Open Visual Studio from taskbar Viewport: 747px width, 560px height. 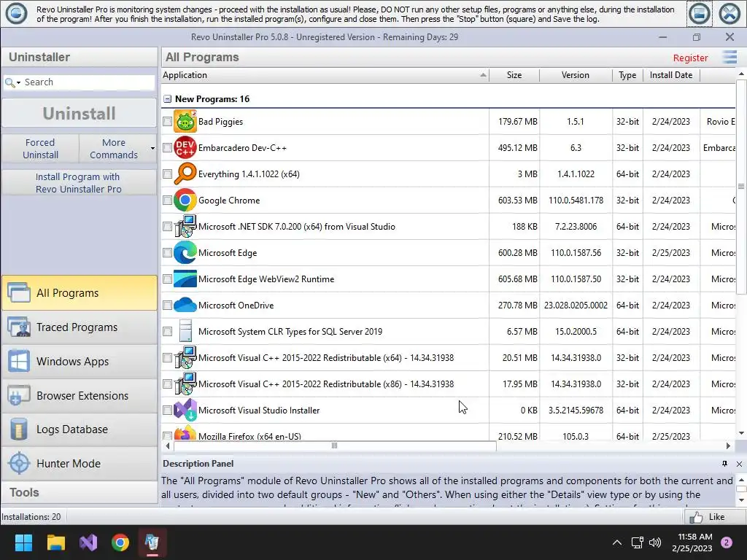pyautogui.click(x=88, y=542)
